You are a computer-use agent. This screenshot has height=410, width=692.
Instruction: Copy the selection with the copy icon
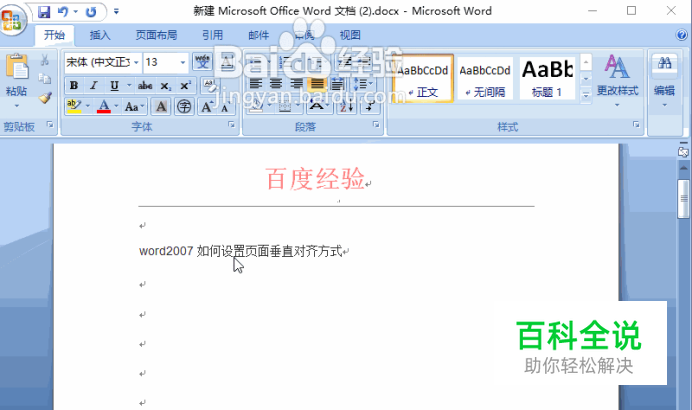pos(45,79)
